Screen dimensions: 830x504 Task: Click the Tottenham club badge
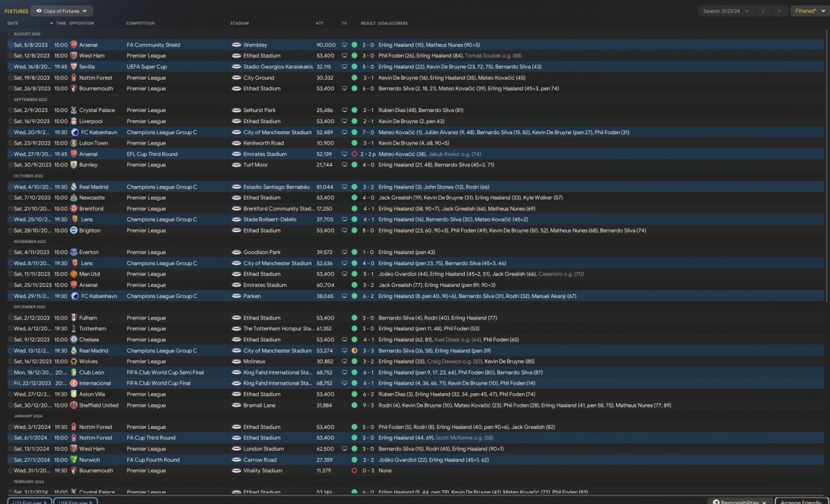[74, 328]
